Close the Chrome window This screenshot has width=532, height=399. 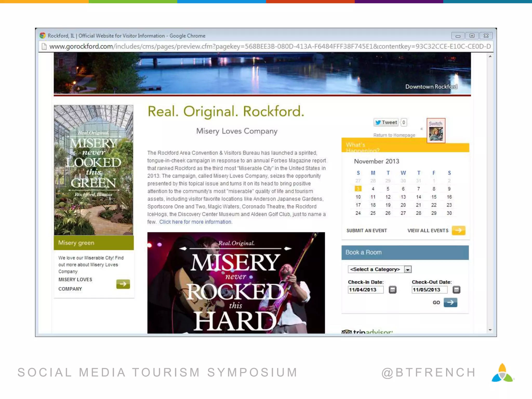pyautogui.click(x=486, y=36)
